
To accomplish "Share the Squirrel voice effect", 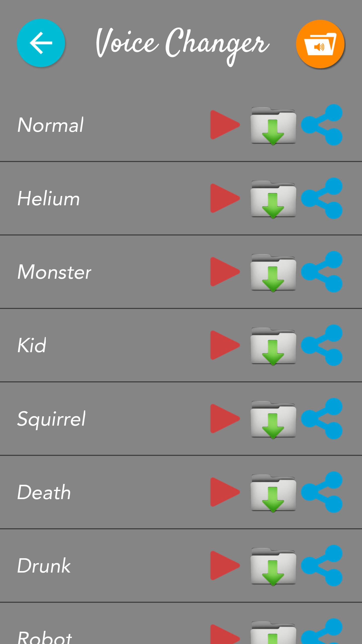I will (x=322, y=419).
